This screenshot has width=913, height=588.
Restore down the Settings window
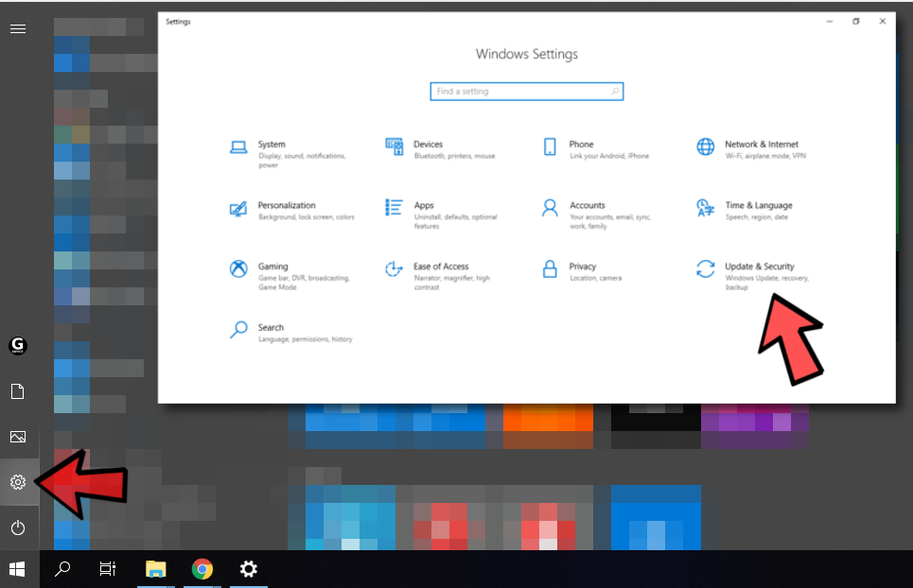point(856,22)
